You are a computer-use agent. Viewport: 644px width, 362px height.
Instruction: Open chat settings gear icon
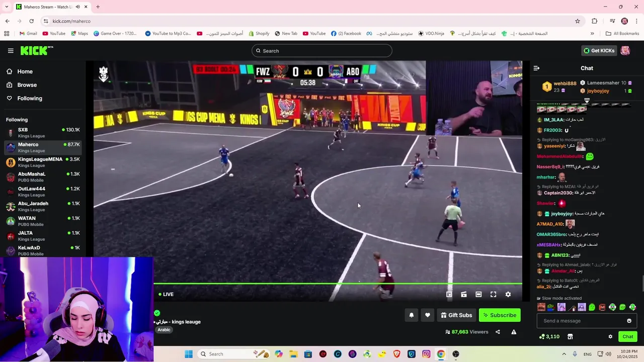pyautogui.click(x=610, y=336)
